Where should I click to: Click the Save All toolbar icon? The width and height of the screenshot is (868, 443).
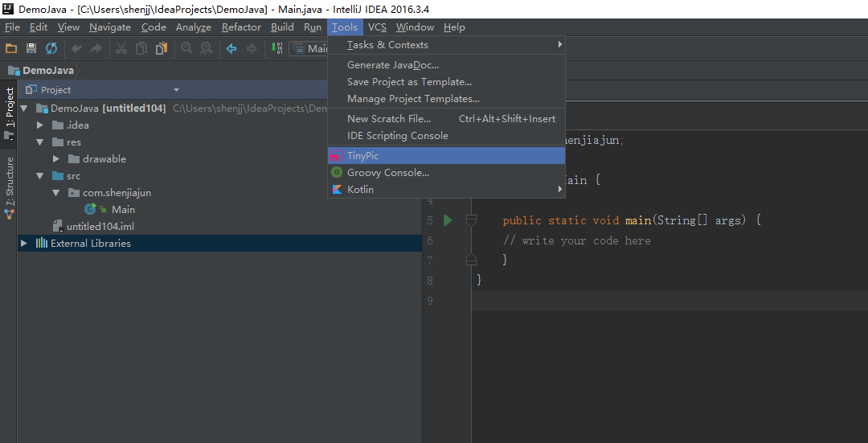(x=31, y=49)
